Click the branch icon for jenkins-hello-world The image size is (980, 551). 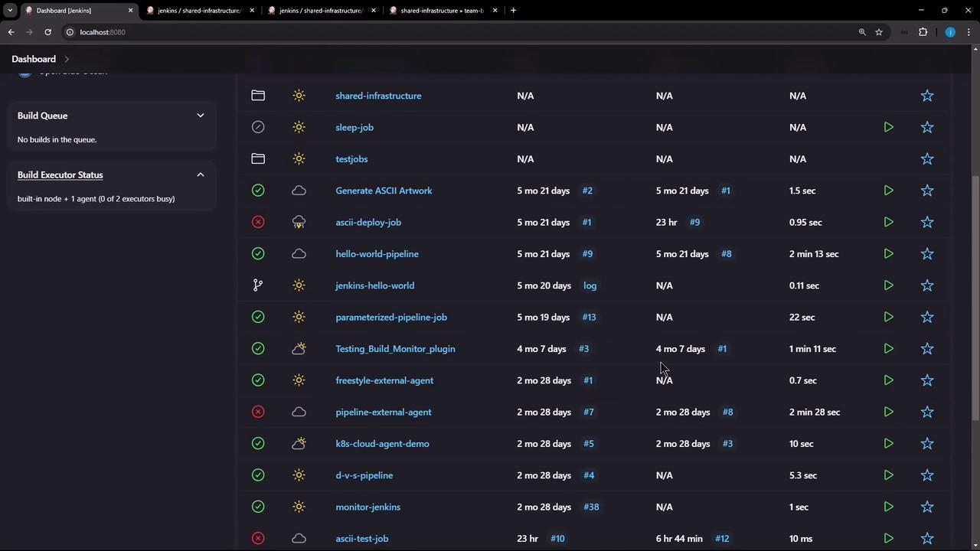click(x=258, y=285)
